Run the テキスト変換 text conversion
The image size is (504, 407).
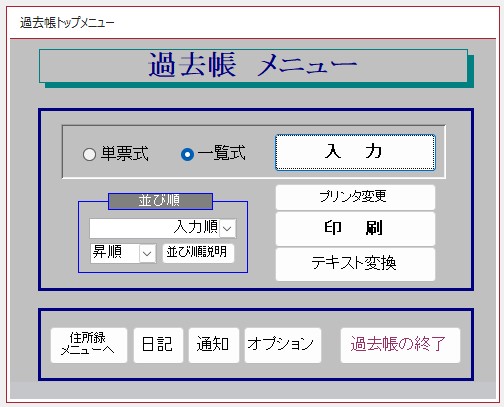(355, 264)
